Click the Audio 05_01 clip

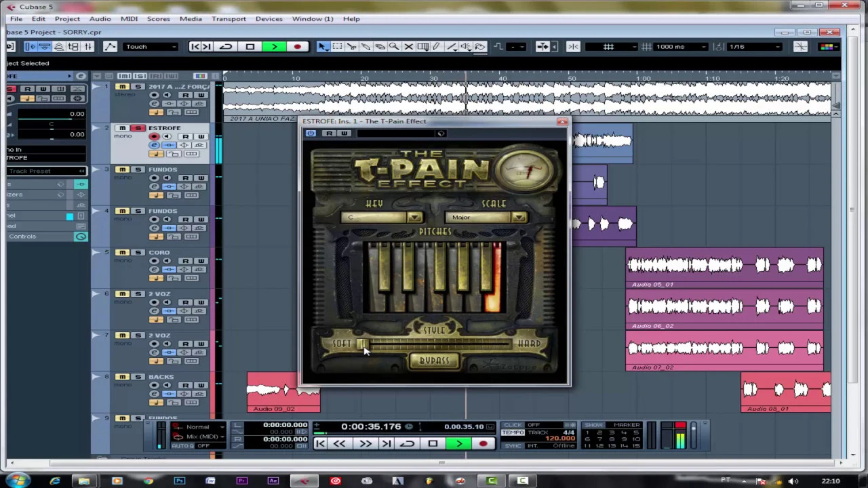[724, 268]
